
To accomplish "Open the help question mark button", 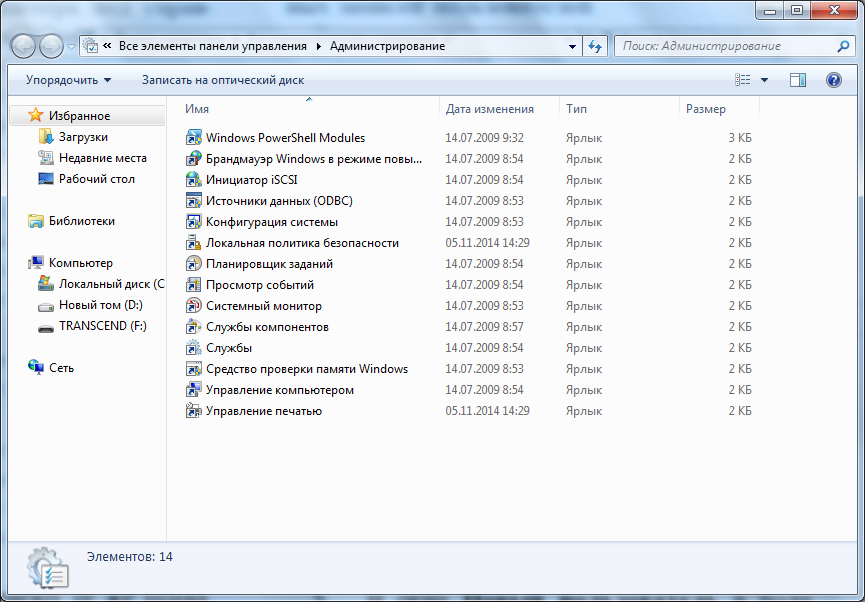I will 834,80.
